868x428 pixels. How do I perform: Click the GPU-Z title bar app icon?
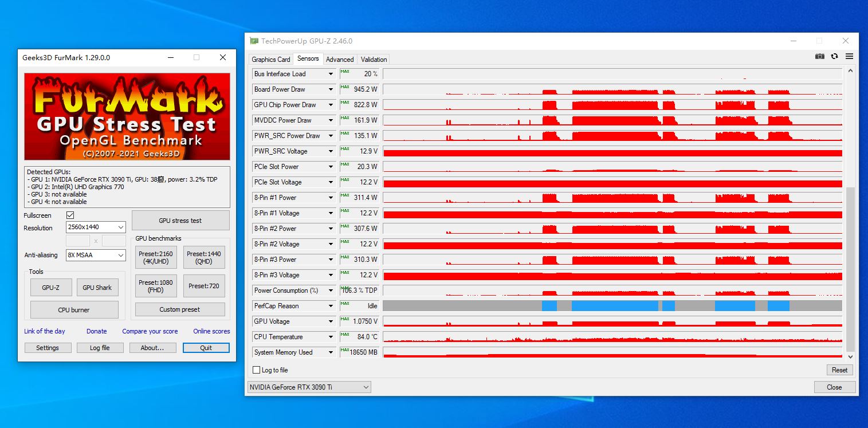[254, 41]
